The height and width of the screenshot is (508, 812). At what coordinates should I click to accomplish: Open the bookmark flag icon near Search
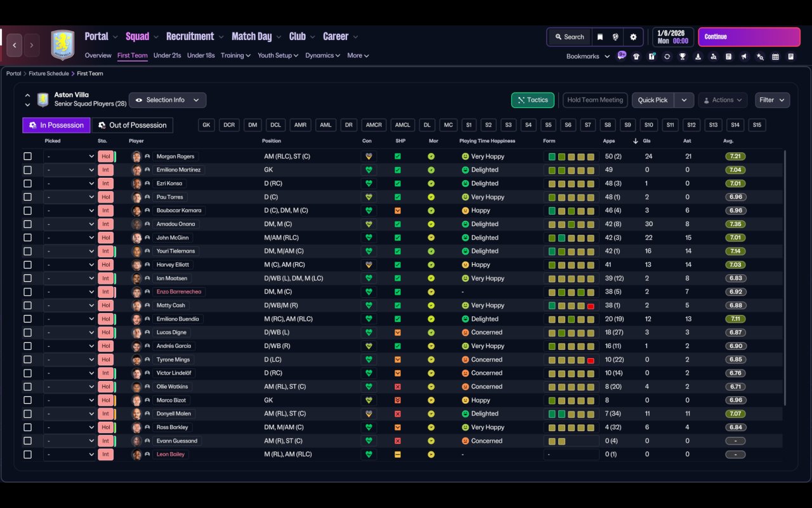(599, 37)
